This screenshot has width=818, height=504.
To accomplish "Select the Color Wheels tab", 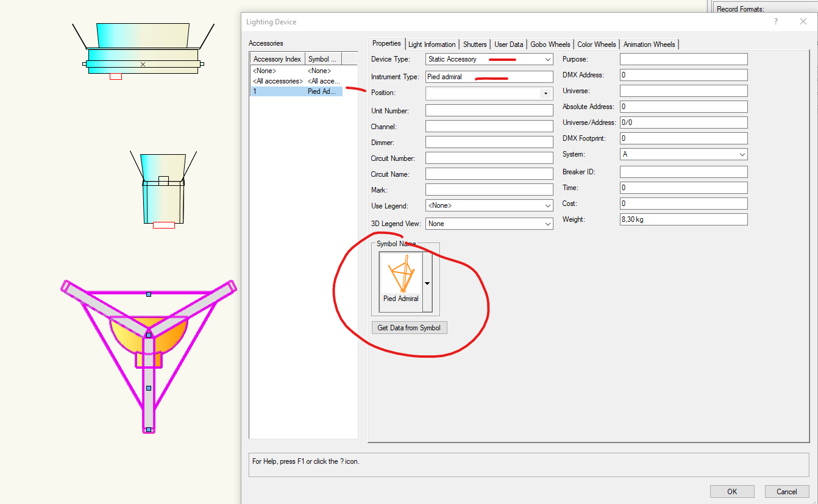I will coord(596,44).
